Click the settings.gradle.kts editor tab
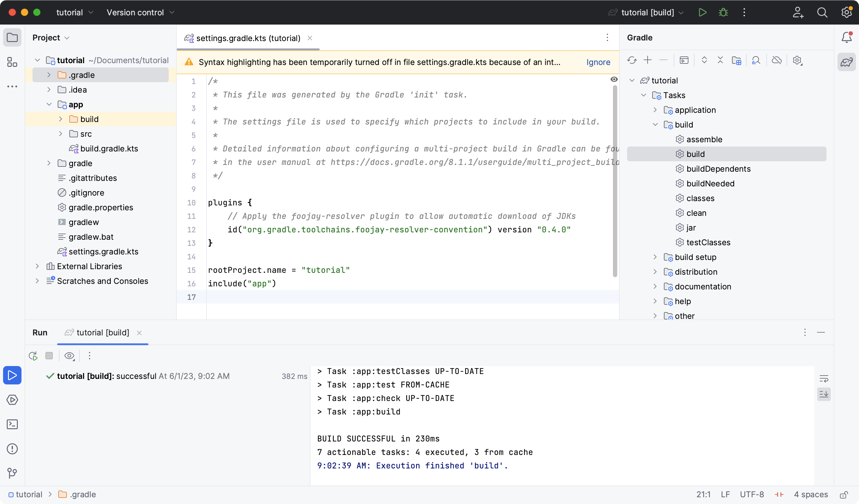 click(x=248, y=38)
